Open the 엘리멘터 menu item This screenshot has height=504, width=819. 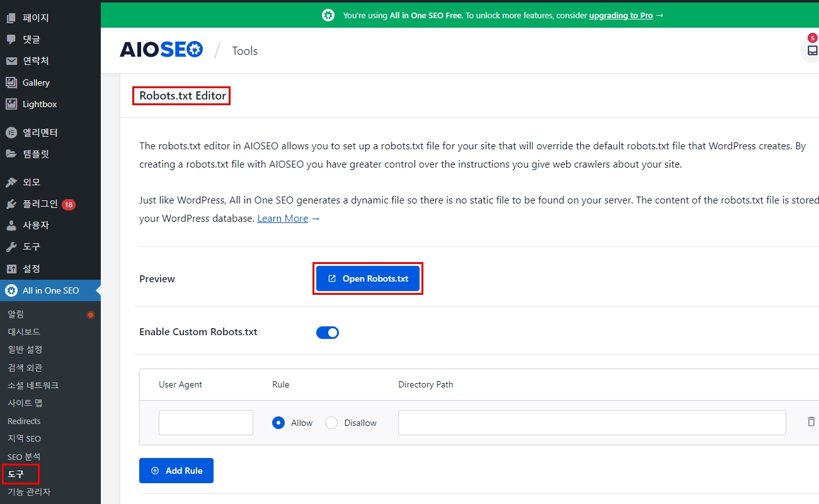click(50, 133)
